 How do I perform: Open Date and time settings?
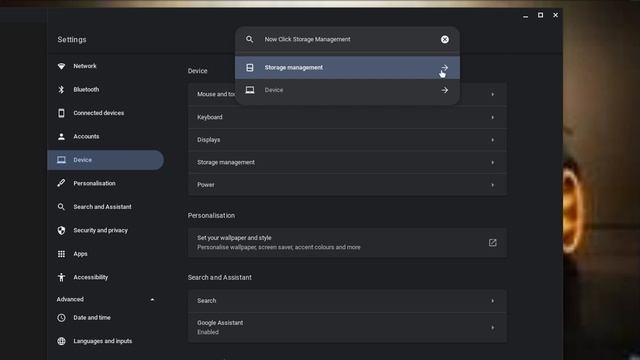click(106, 318)
